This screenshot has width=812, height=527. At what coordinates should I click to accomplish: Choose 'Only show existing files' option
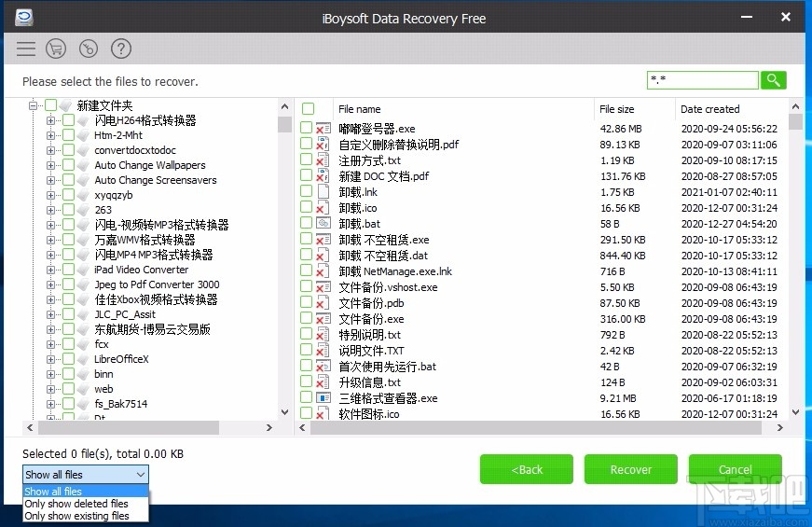tap(86, 516)
